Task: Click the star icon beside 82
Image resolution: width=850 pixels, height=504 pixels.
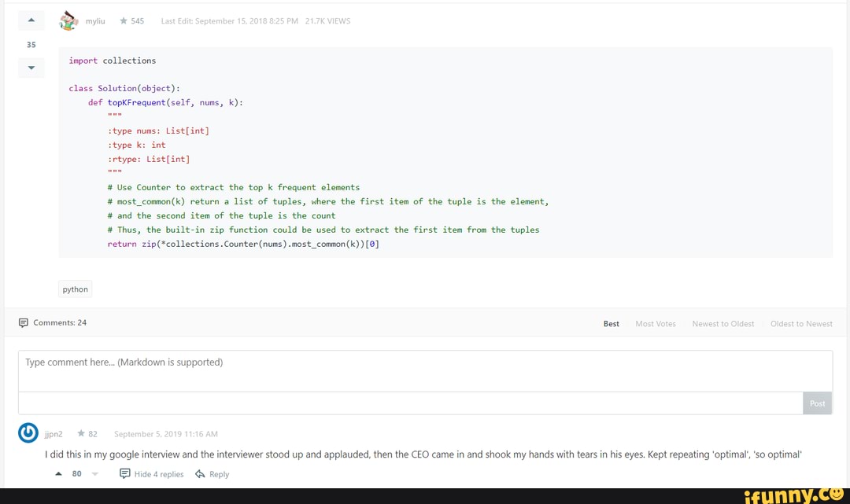Action: click(81, 434)
